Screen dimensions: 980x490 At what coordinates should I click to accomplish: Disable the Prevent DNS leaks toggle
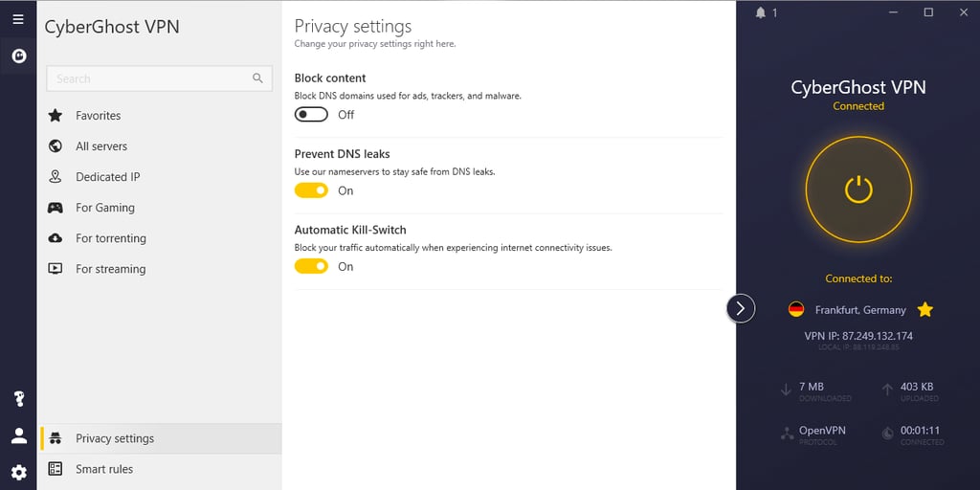(x=311, y=190)
